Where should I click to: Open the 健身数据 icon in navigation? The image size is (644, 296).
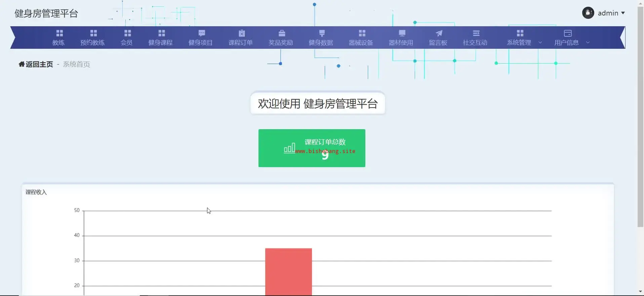(322, 33)
